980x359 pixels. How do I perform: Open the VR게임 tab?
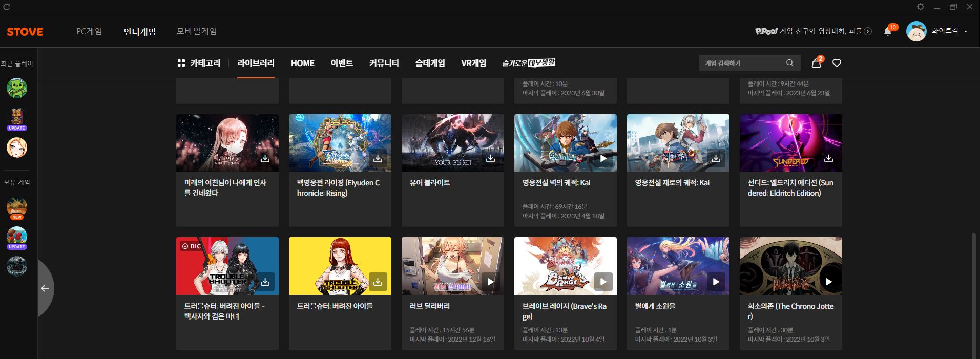[473, 63]
